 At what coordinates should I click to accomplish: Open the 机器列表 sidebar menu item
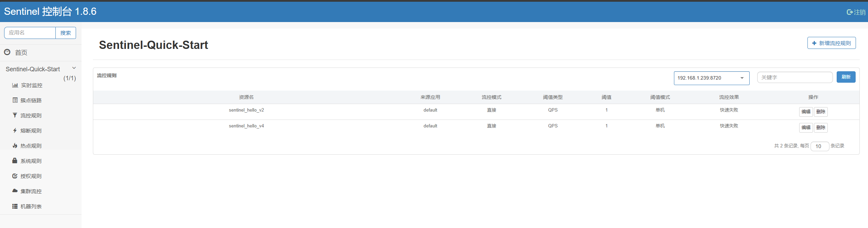click(31, 207)
